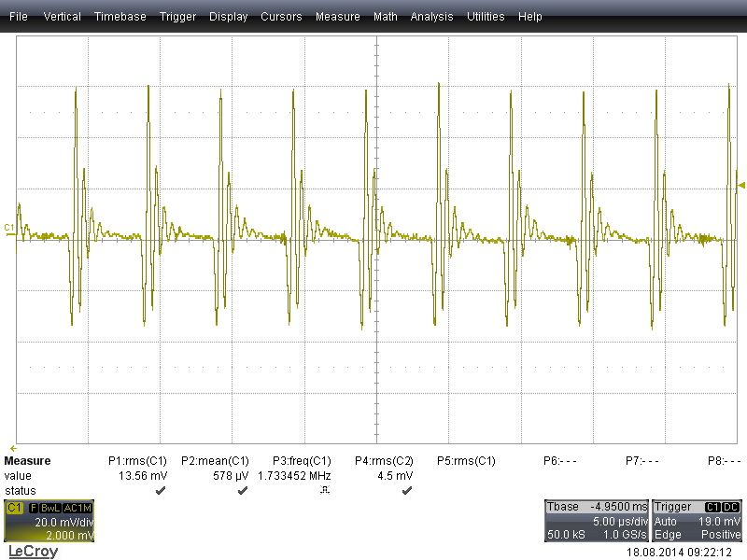Open the File menu
Screen dimensions: 747x560
(19, 17)
